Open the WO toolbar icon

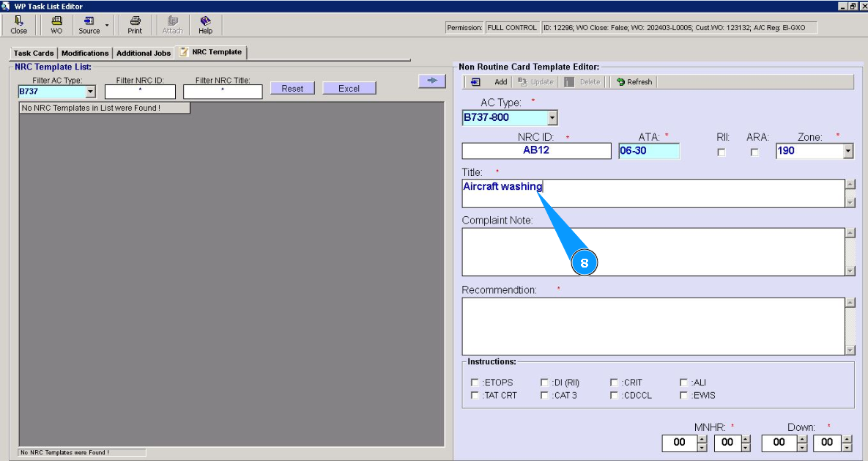coord(56,25)
